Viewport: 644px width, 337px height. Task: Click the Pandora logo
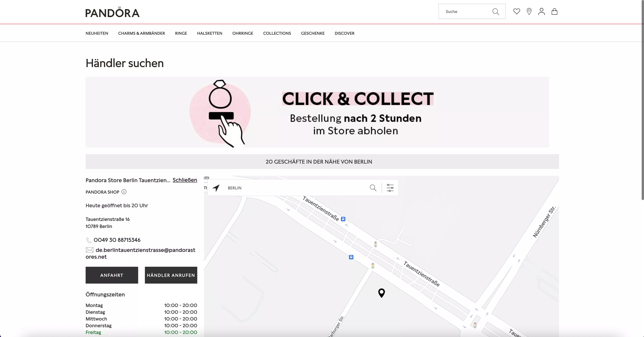(x=112, y=12)
